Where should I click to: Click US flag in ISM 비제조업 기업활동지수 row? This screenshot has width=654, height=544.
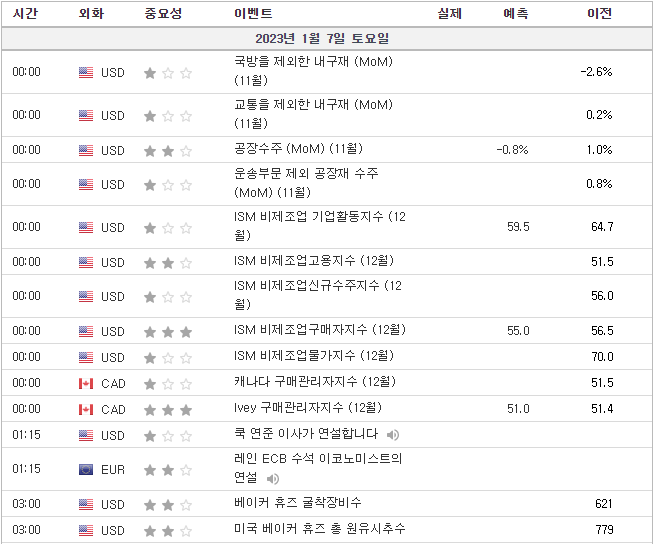86,227
